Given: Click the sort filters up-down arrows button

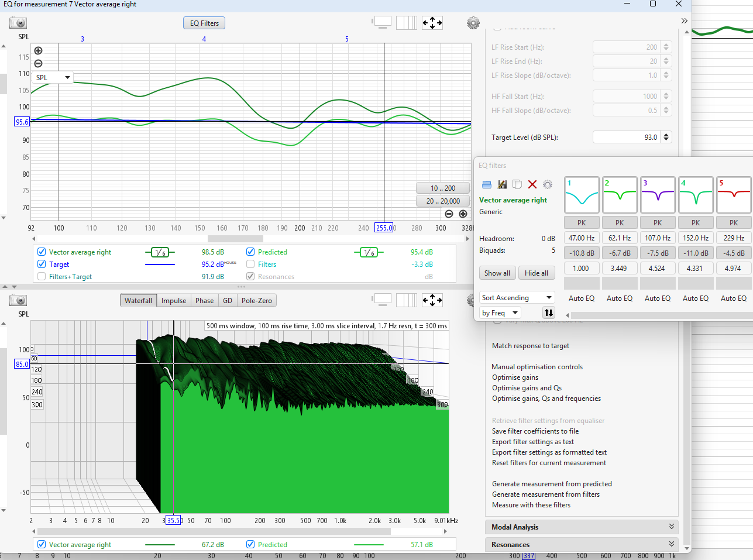Looking at the screenshot, I should click(549, 312).
